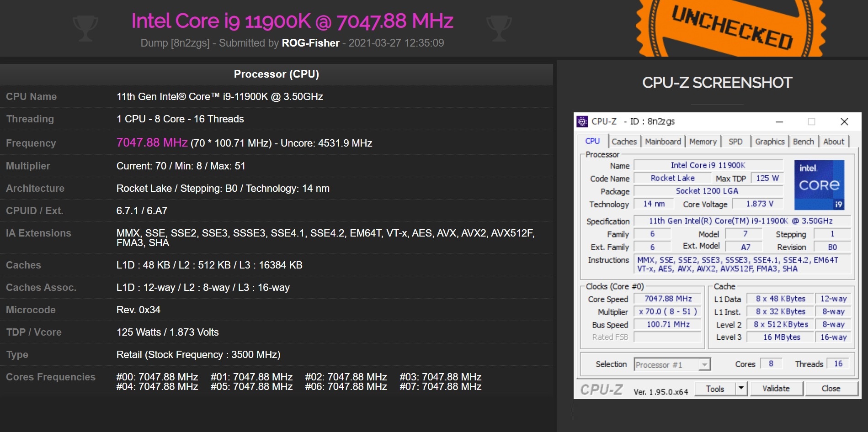Viewport: 868px width, 432px height.
Task: Click the Caches Assoc. row value L1D : 12-way
Action: coord(203,287)
